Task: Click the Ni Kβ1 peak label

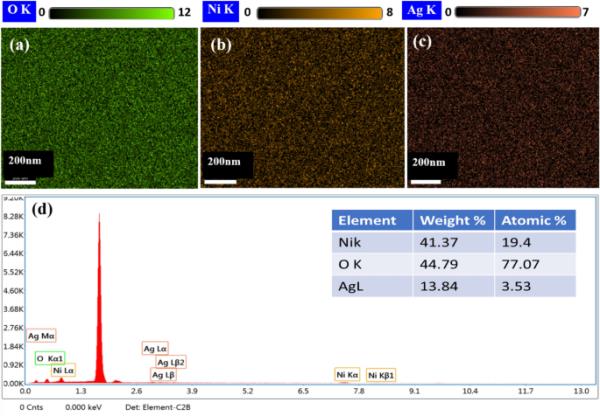Action: 381,375
